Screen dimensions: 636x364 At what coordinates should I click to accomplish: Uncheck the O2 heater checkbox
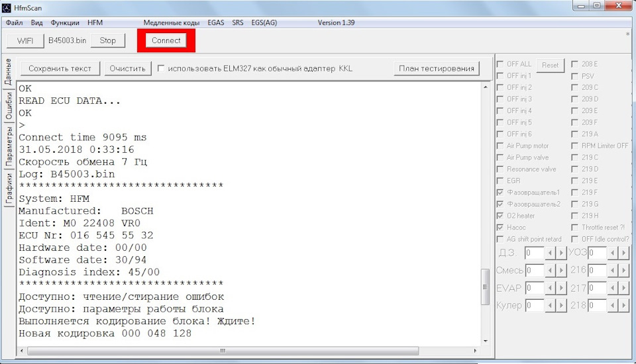click(x=500, y=216)
